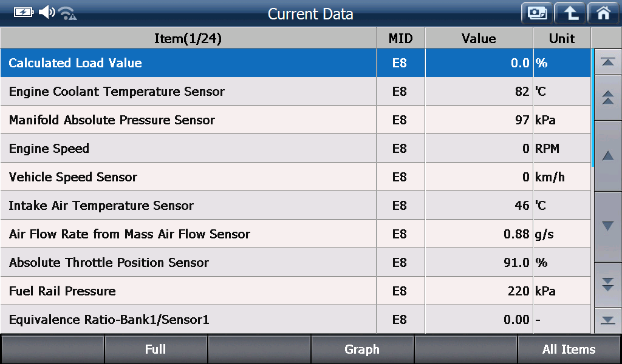Select Engine Coolant Temperature Sensor row

point(296,92)
